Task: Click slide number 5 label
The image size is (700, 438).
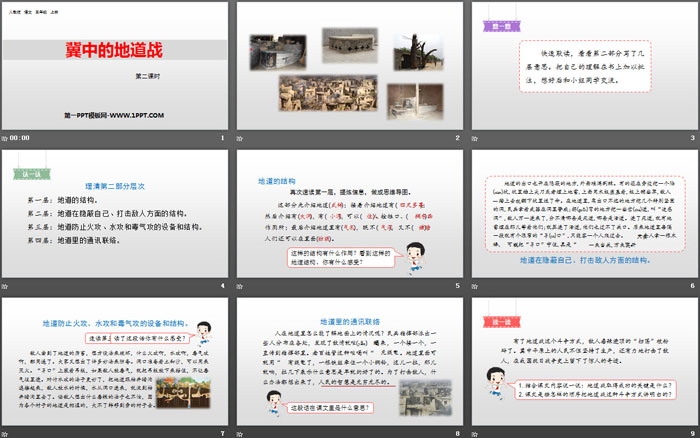Action: coord(457,286)
